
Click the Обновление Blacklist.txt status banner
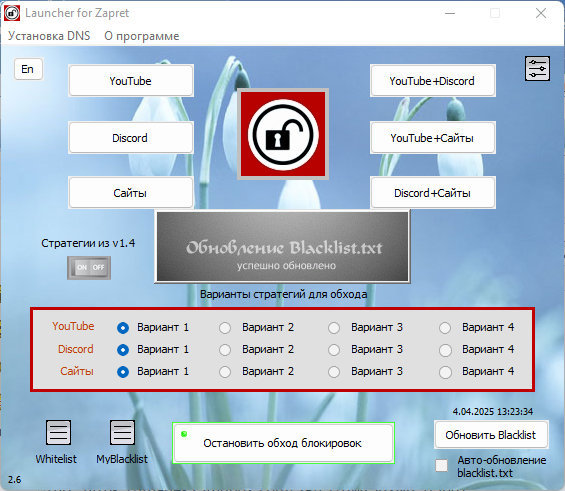(x=283, y=247)
